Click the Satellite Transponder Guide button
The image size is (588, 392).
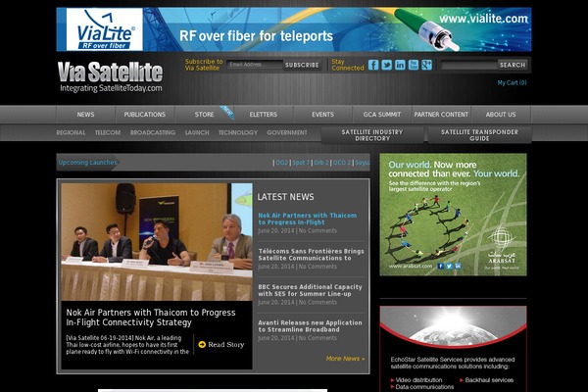[x=479, y=135]
